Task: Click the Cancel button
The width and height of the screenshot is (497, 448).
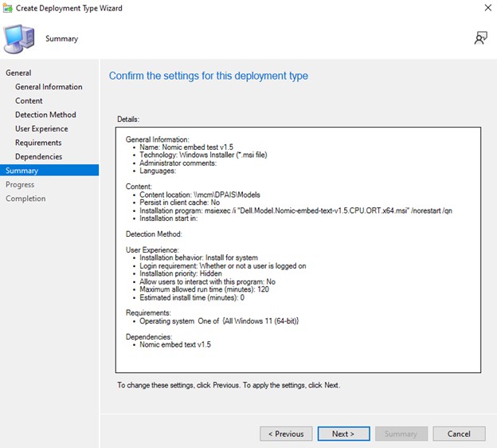Action: click(x=459, y=434)
